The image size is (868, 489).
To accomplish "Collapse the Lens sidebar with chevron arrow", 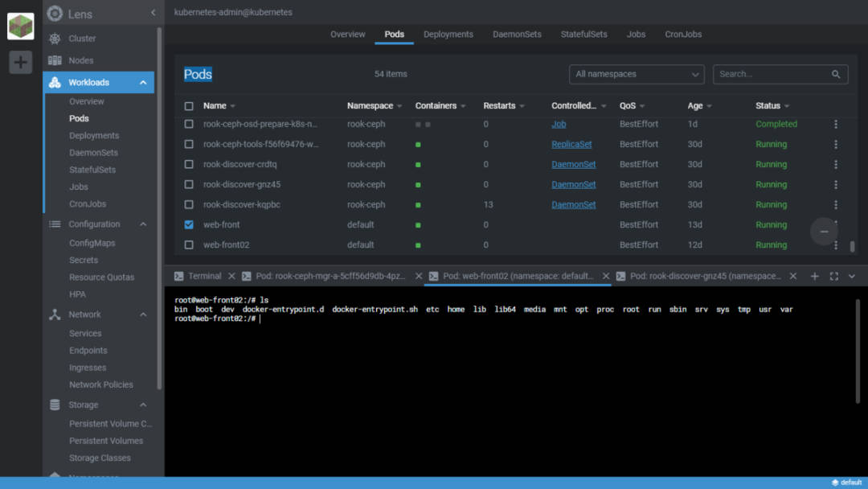I will [154, 13].
